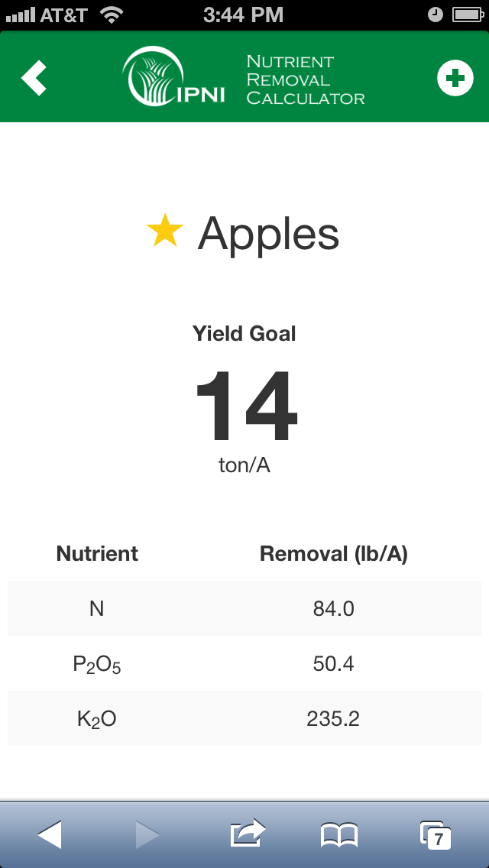Open the Safari share menu
The height and width of the screenshot is (868, 489).
tap(248, 834)
